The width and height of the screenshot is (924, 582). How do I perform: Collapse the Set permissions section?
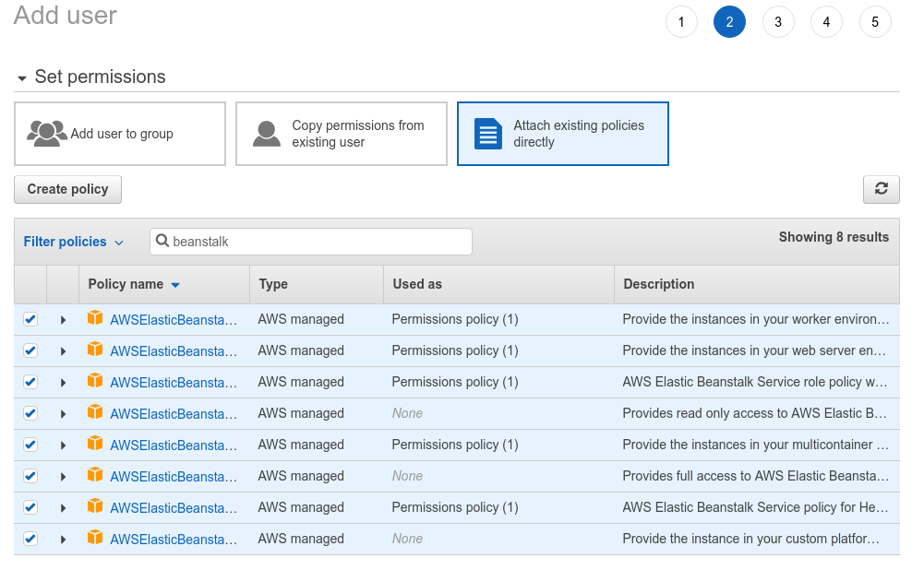pyautogui.click(x=22, y=77)
